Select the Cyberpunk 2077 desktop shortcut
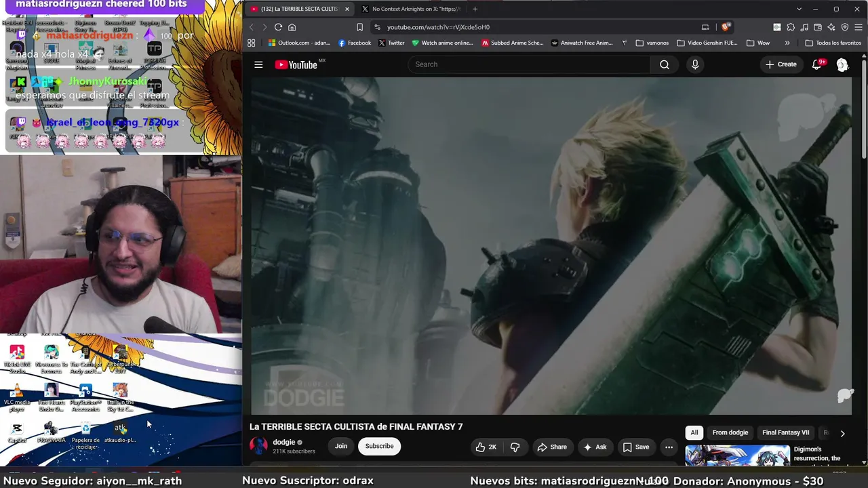This screenshot has height=488, width=868. pos(120,359)
